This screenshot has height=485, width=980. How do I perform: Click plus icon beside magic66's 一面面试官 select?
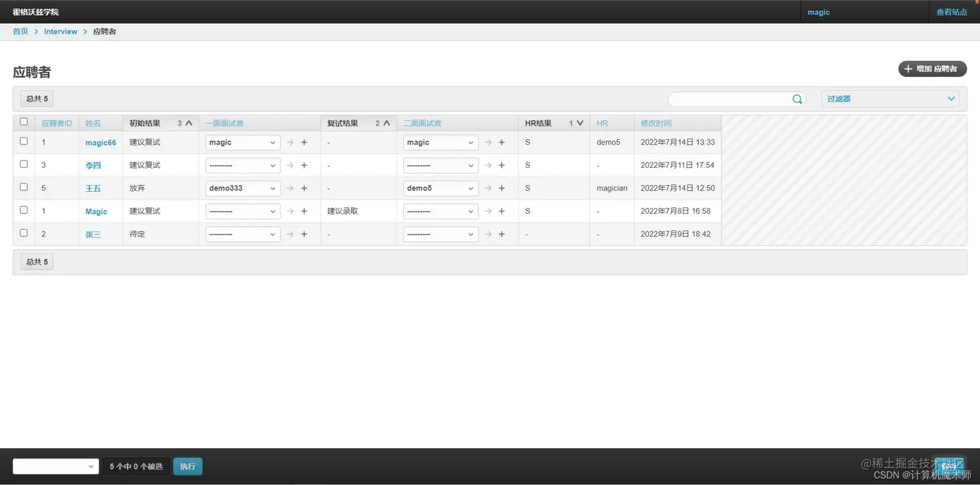[x=304, y=142]
